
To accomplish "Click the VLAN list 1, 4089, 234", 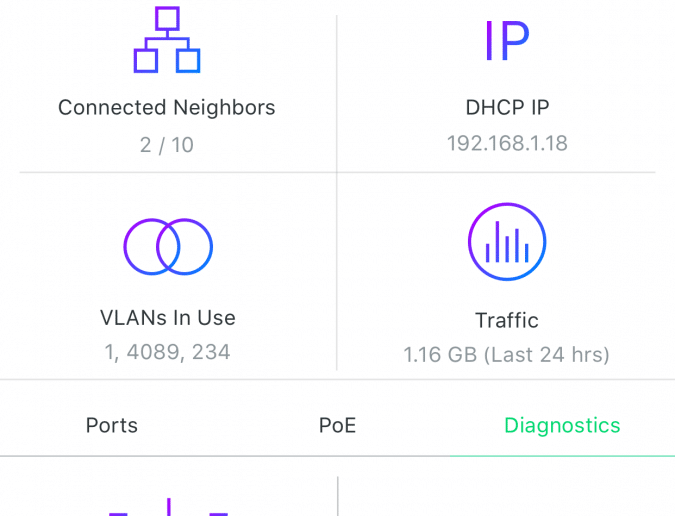I will pos(167,352).
